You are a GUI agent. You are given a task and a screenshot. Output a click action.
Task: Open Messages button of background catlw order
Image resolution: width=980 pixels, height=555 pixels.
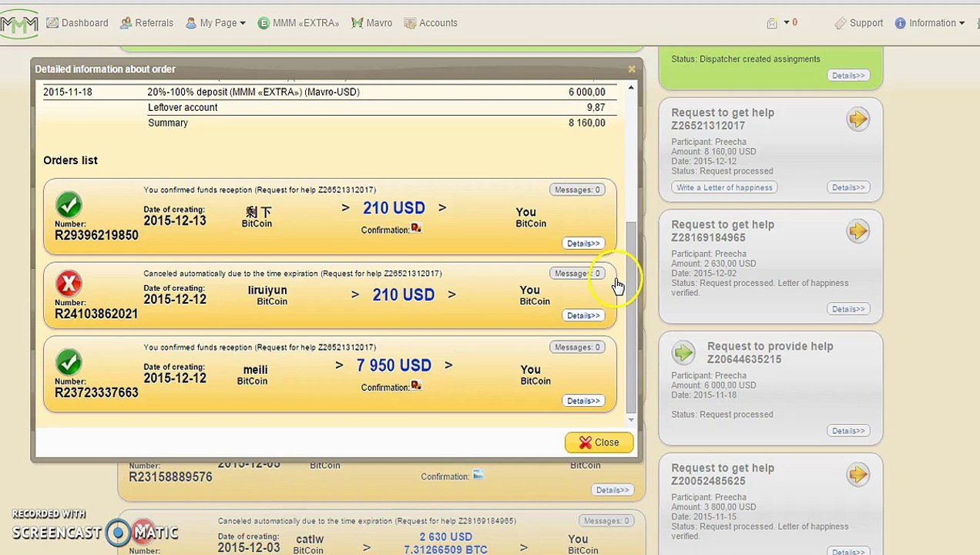(606, 521)
